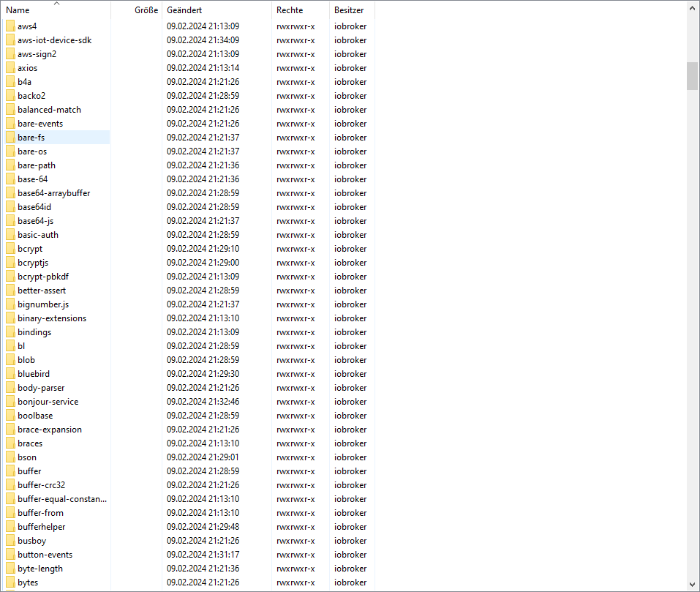Click the folder name bonjour-service
This screenshot has height=592, width=700.
click(x=48, y=402)
